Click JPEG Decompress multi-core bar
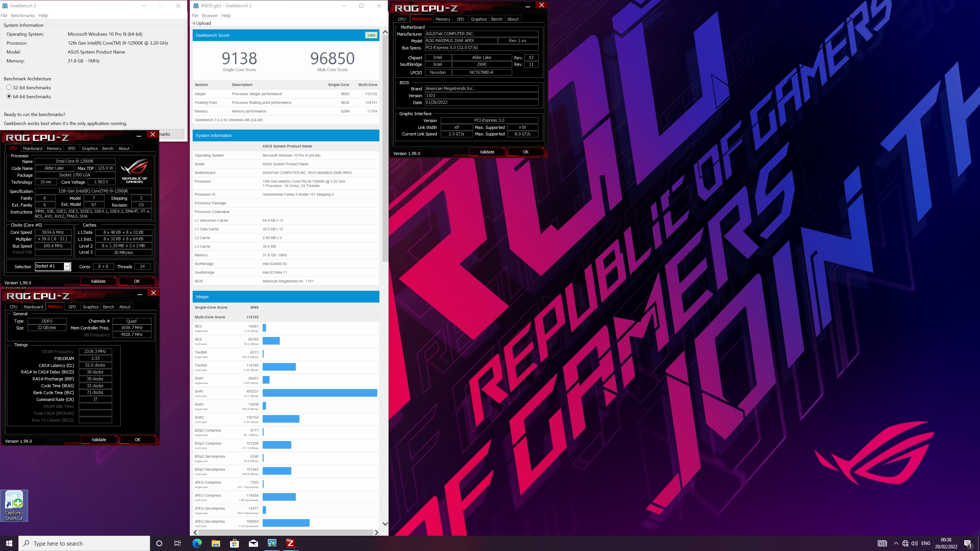Screen dimensions: 980x551 coord(286,523)
